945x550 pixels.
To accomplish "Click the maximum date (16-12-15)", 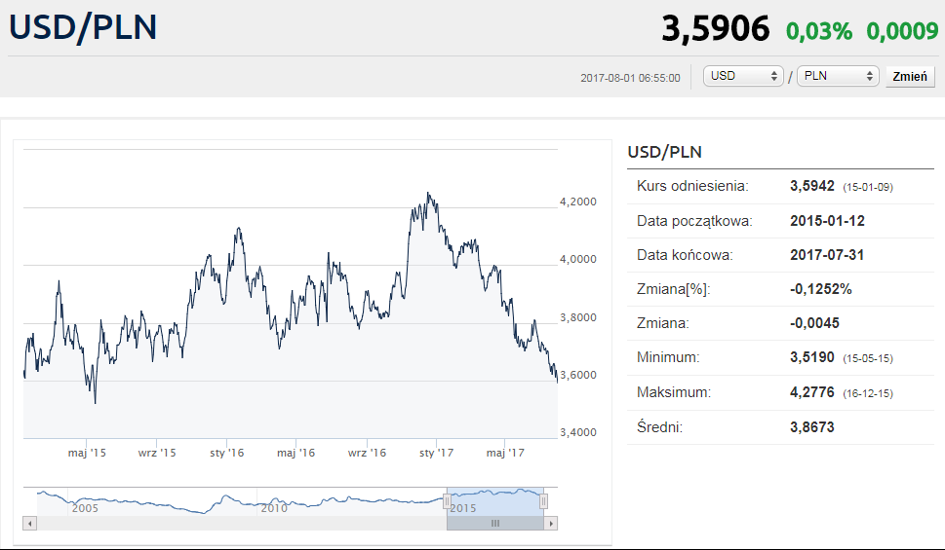I will click(x=868, y=393).
